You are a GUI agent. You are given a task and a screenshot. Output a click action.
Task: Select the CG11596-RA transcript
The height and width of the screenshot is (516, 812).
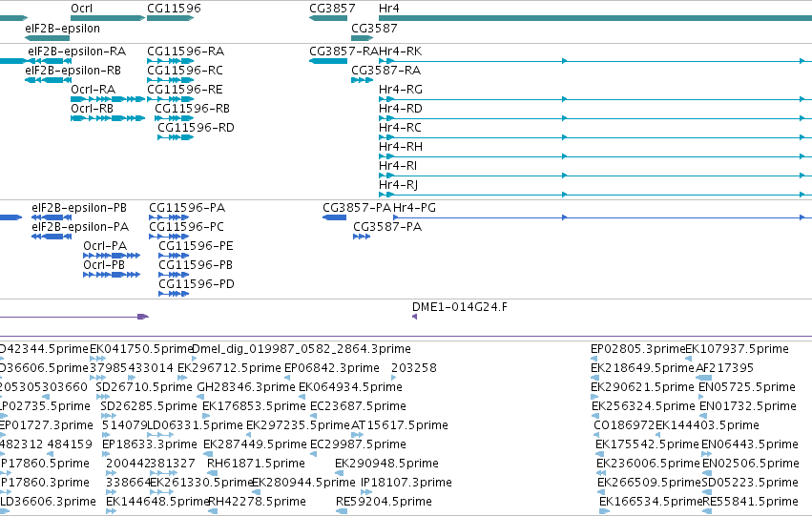[x=185, y=52]
